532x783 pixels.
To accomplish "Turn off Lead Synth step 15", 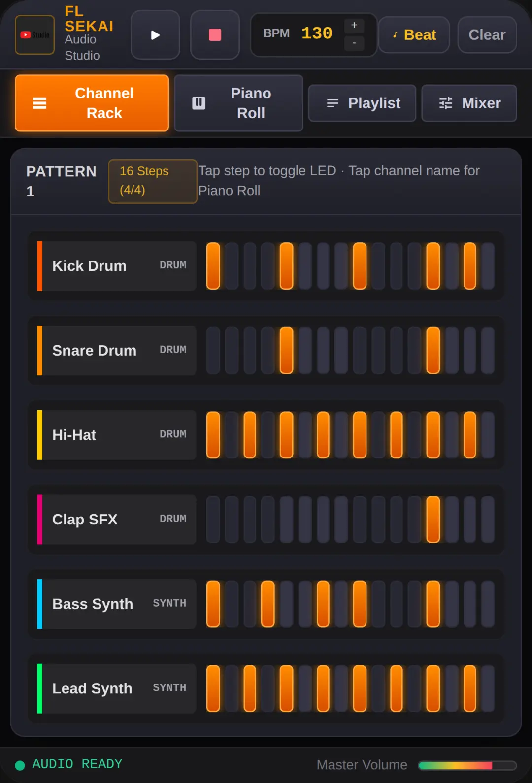I will point(470,688).
